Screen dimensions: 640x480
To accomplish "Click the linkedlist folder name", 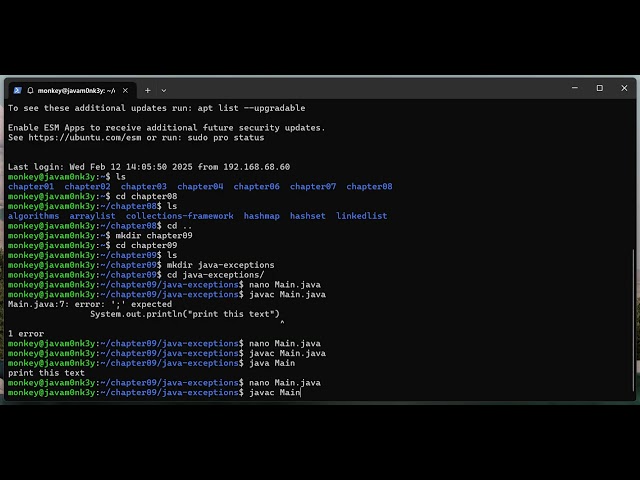I will pos(362,215).
